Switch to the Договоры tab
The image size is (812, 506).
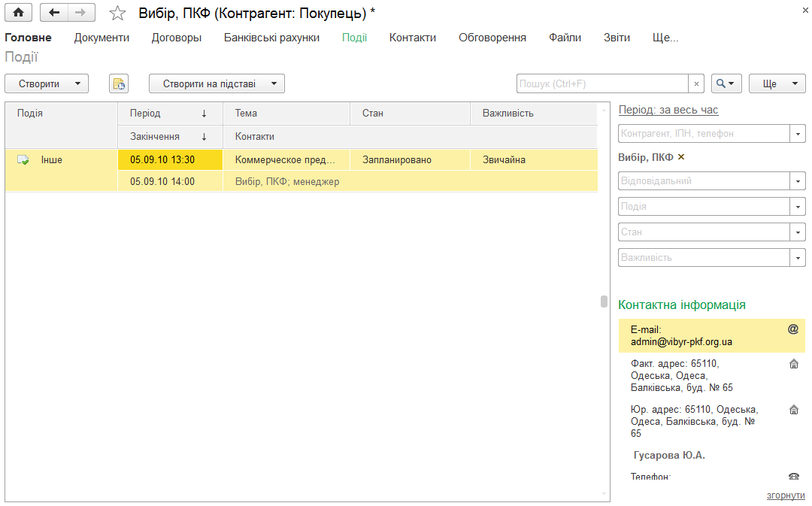pyautogui.click(x=177, y=38)
